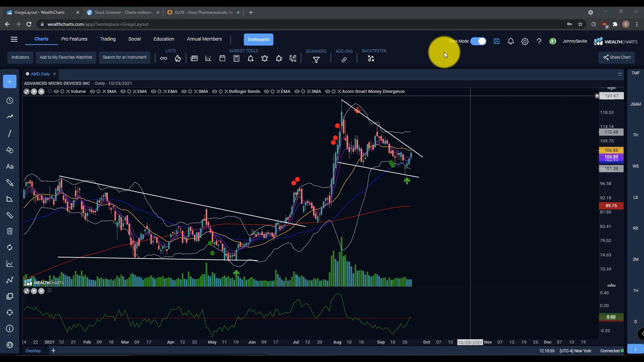Open the hamburger main menu
The image size is (644, 362).
(14, 39)
